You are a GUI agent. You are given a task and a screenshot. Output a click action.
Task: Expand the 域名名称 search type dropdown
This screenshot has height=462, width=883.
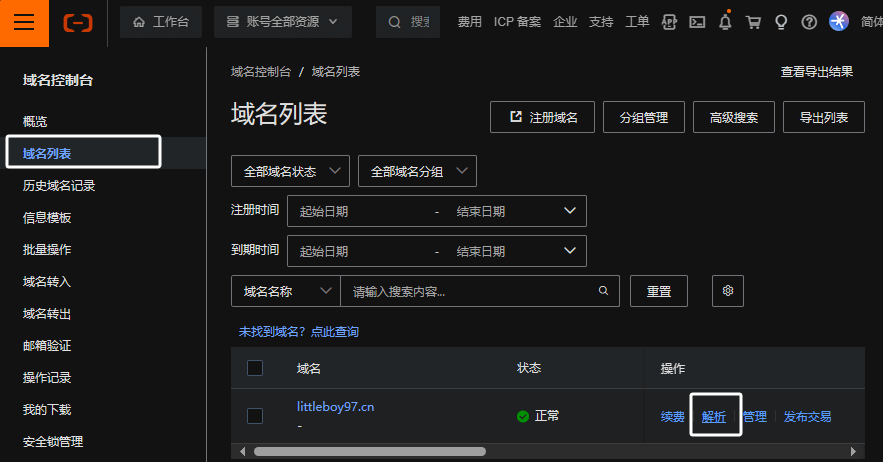286,291
